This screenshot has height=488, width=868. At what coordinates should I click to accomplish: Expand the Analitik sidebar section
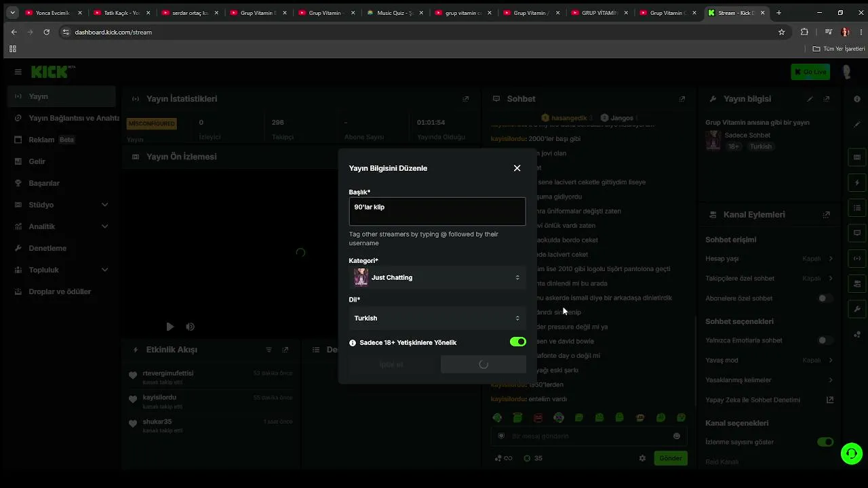[62, 226]
